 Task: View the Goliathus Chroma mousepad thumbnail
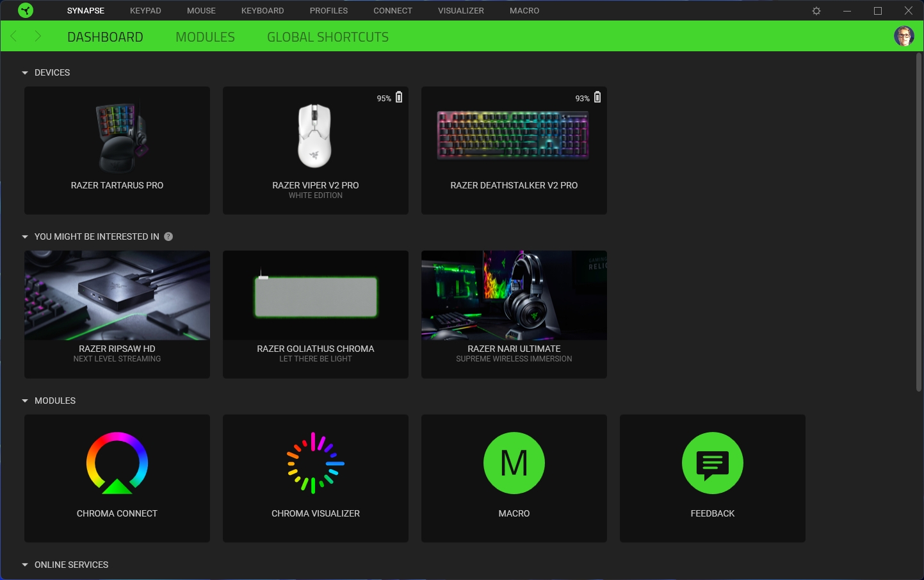(x=316, y=295)
